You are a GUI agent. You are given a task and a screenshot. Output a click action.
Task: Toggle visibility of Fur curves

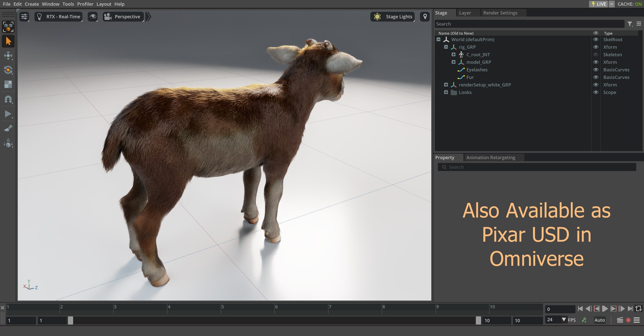click(x=596, y=77)
